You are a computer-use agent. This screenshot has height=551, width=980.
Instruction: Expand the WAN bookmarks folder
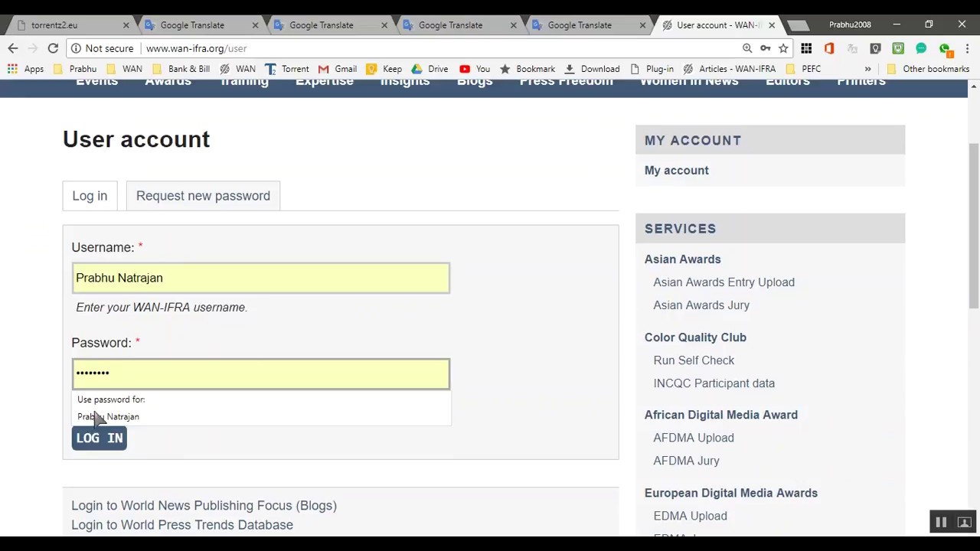point(124,69)
